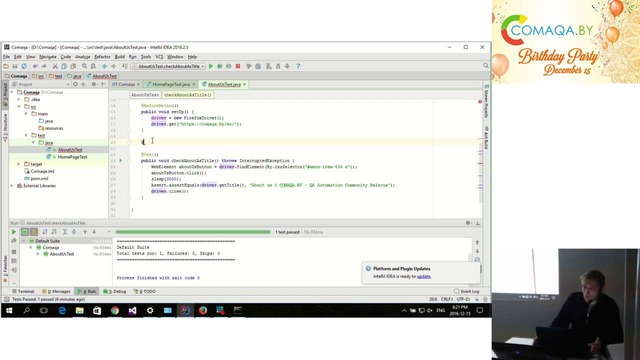Collapse the main folder in project tree
The image size is (640, 360).
(26, 114)
